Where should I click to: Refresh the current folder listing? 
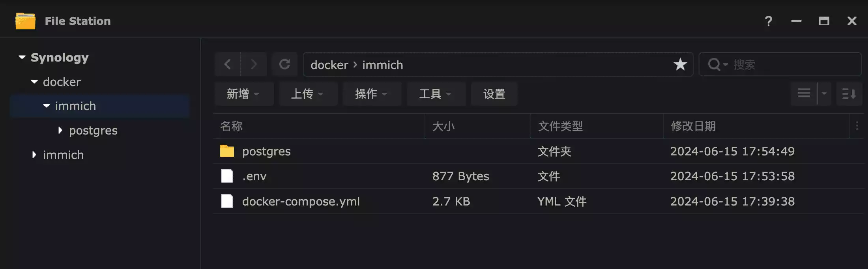[x=284, y=64]
